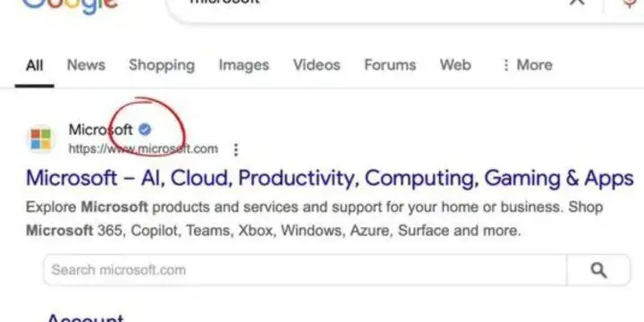Click the Microsoft four-color logo favicon
644x322 pixels.
(x=40, y=140)
